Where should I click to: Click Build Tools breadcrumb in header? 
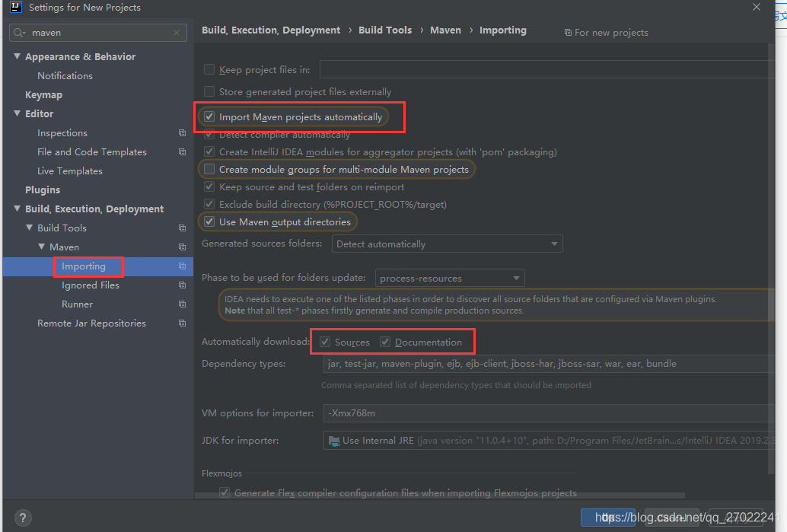pos(385,30)
